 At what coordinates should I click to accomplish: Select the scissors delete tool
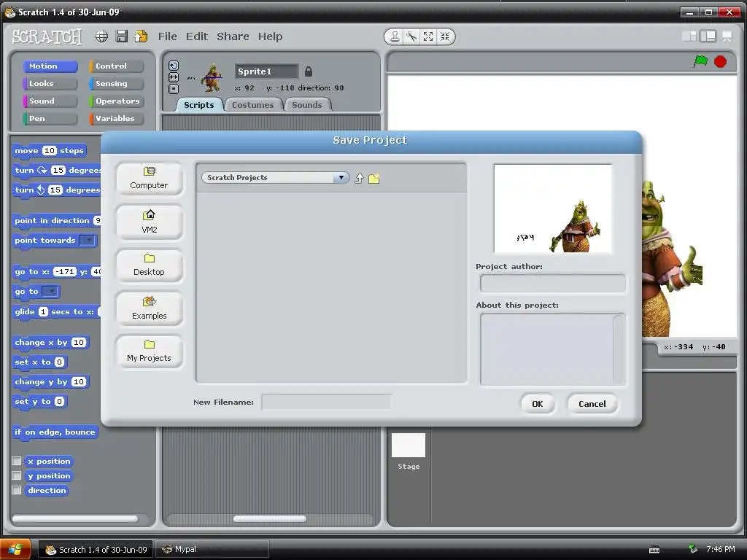pos(411,36)
